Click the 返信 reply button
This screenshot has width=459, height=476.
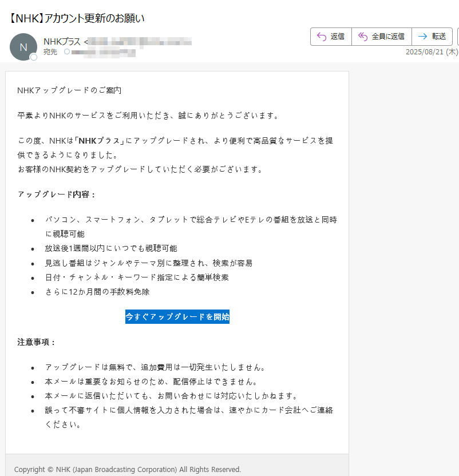point(331,37)
